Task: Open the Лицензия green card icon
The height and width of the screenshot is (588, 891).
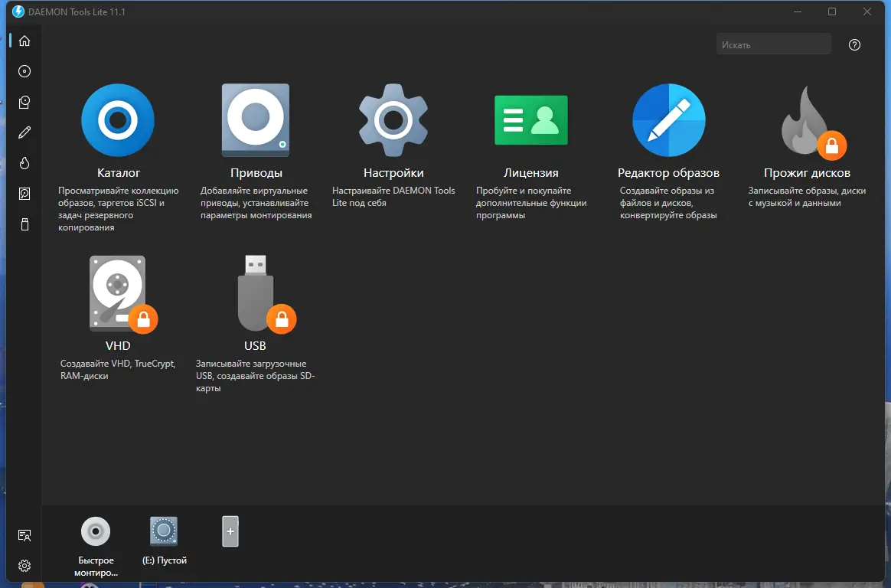Action: [x=530, y=120]
